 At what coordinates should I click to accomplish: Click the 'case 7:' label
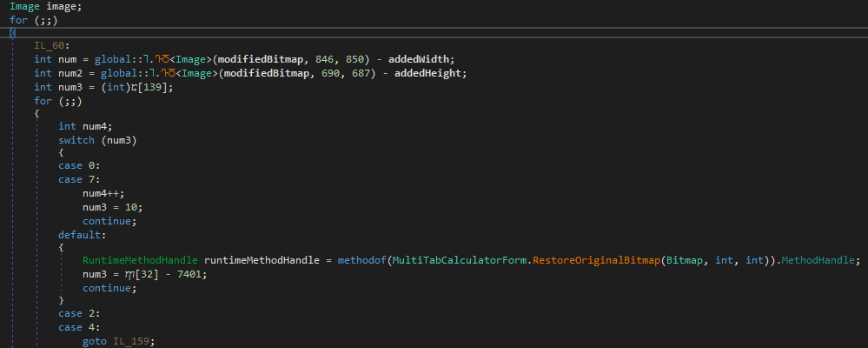(79, 179)
